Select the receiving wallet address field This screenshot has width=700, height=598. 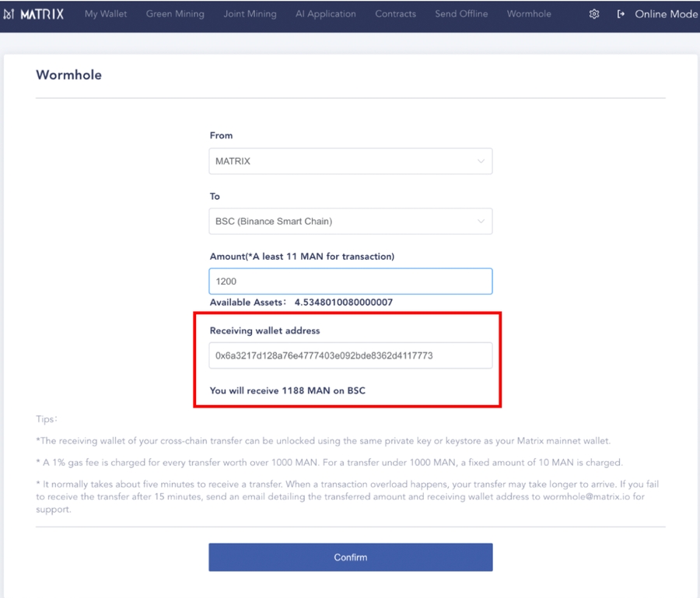[x=350, y=355]
